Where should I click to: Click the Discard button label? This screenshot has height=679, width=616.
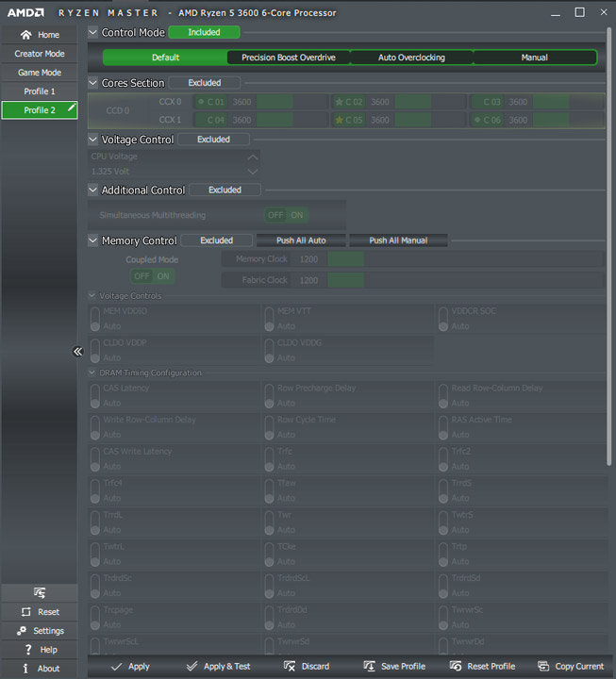(315, 667)
